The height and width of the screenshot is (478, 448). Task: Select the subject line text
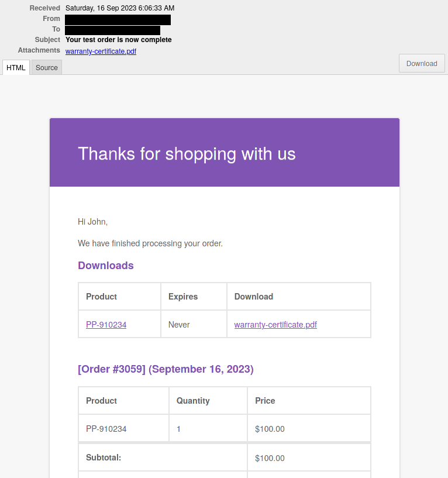(118, 40)
